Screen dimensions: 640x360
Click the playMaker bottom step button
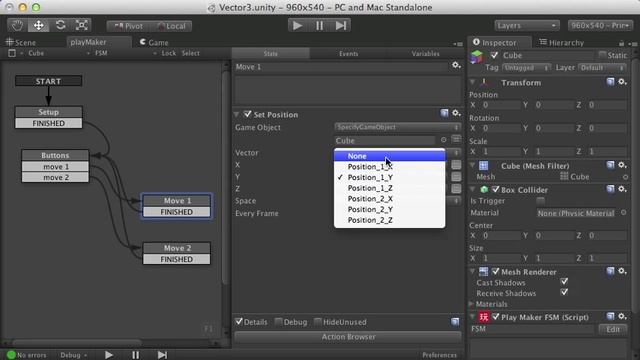tap(162, 355)
